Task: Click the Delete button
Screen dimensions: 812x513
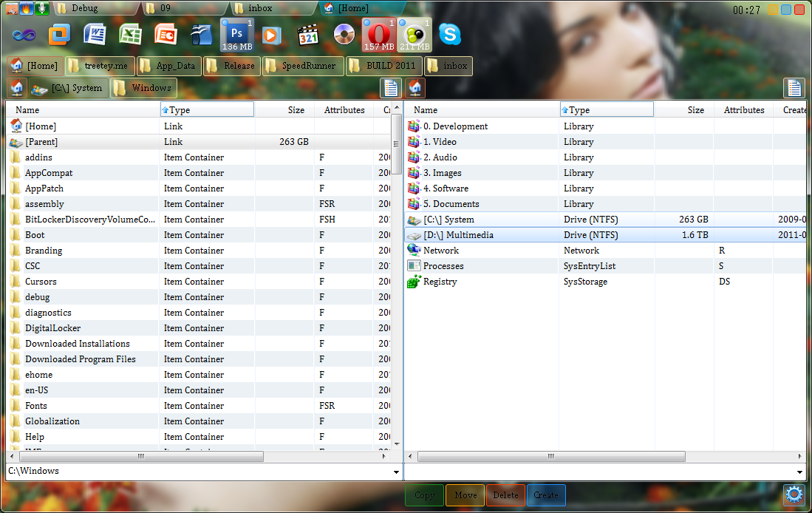Action: (x=505, y=495)
